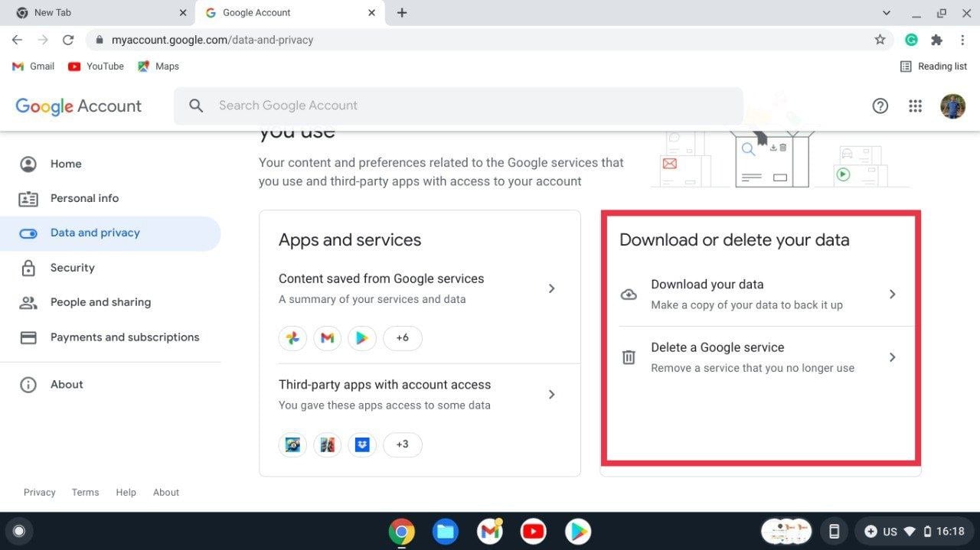Open Security section
This screenshot has height=550, width=980.
[110, 268]
